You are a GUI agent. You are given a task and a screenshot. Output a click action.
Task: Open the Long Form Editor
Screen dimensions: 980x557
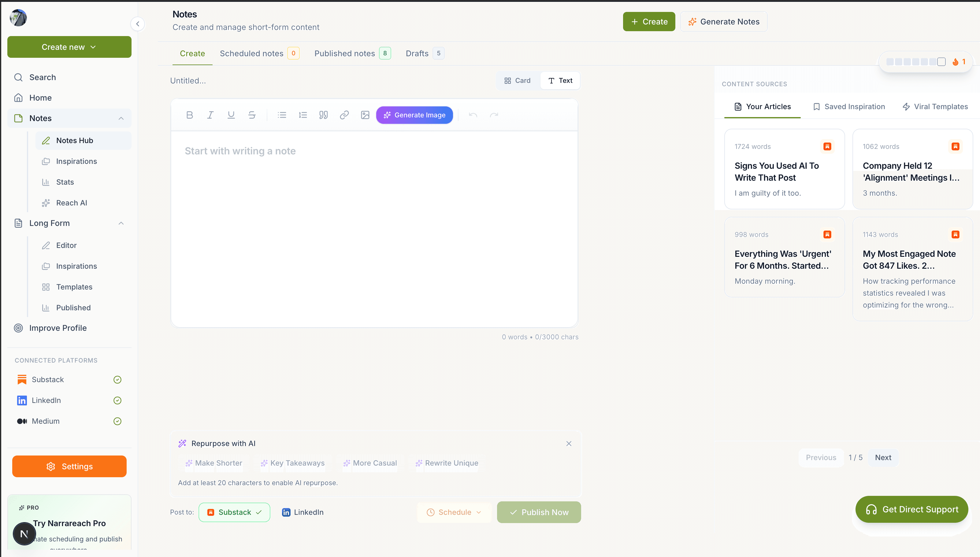coord(84,245)
